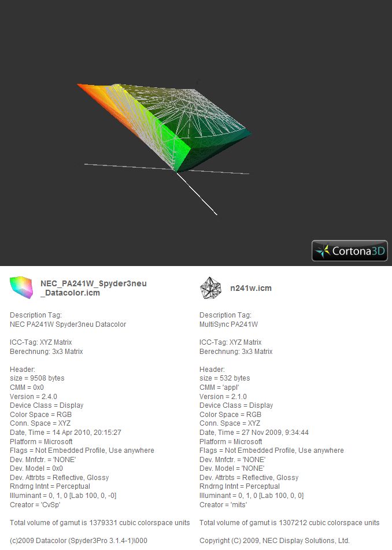The width and height of the screenshot is (392, 550).
Task: Click the gamut volume 1379331 line
Action: point(100,523)
